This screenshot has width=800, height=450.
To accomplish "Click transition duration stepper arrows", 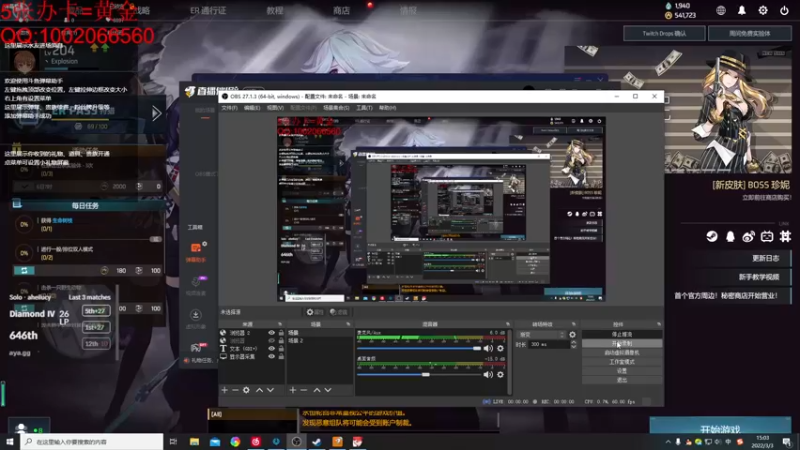I will tap(573, 344).
